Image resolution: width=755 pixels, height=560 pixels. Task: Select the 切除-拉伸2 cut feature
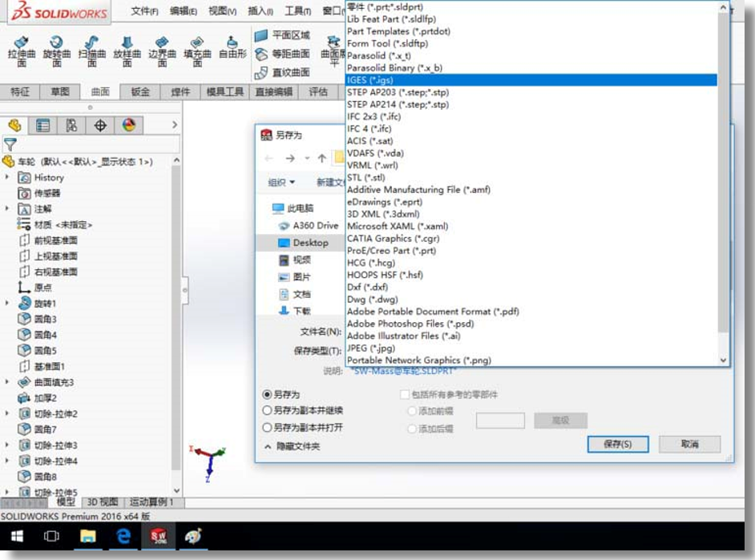coord(47,413)
